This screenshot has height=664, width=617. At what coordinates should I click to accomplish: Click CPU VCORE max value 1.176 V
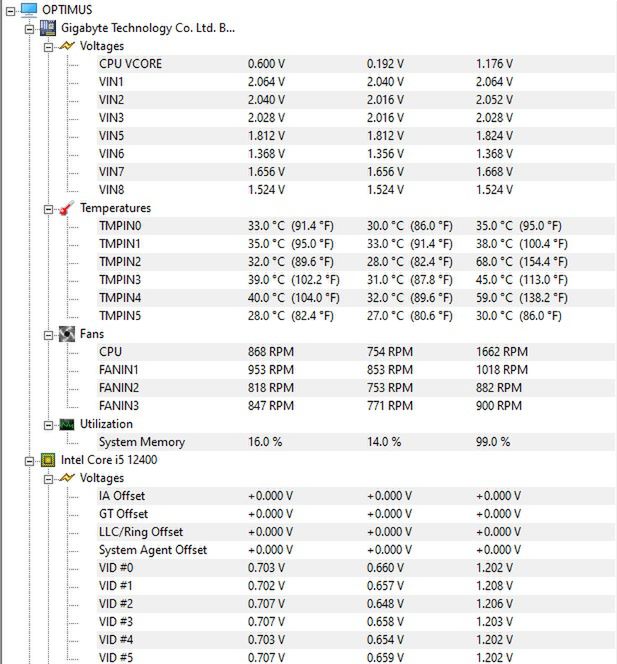494,64
